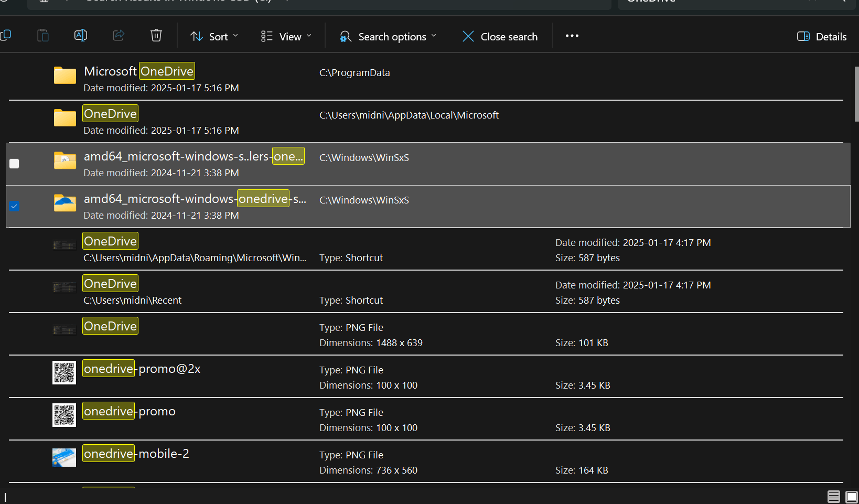Select the OneDrive shortcut name with the AppData\Roaming path

[x=111, y=241]
